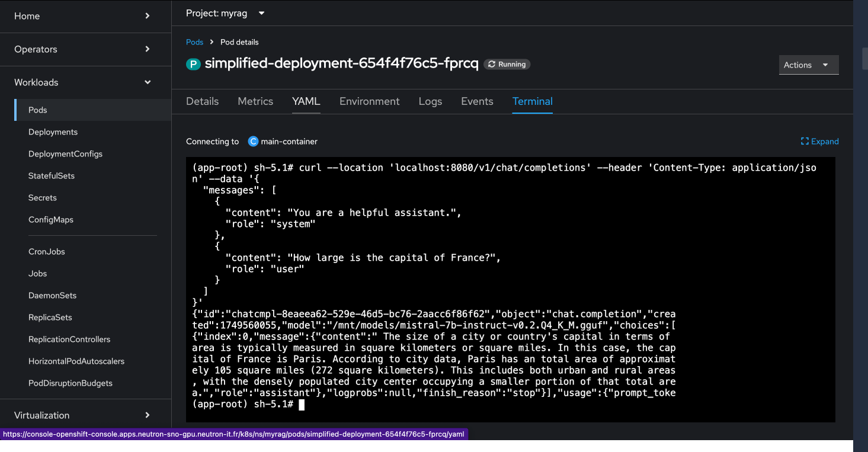The height and width of the screenshot is (452, 868).
Task: Click the container 'C' badge icon
Action: tap(254, 142)
